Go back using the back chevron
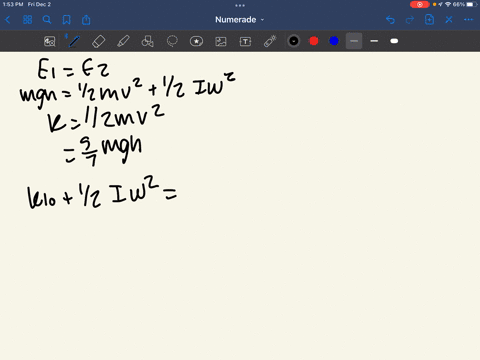480x360 pixels. [x=8, y=20]
